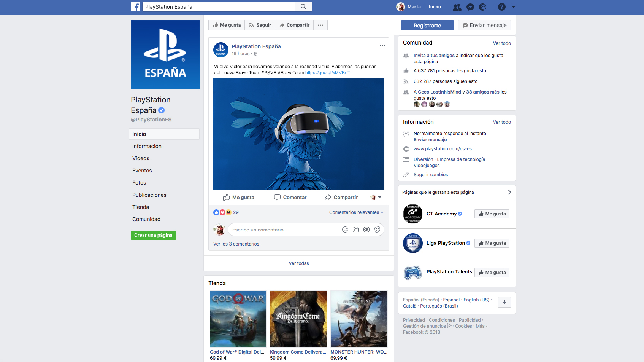Click the Liga PlayStation page logo
This screenshot has width=644, height=362.
click(413, 243)
